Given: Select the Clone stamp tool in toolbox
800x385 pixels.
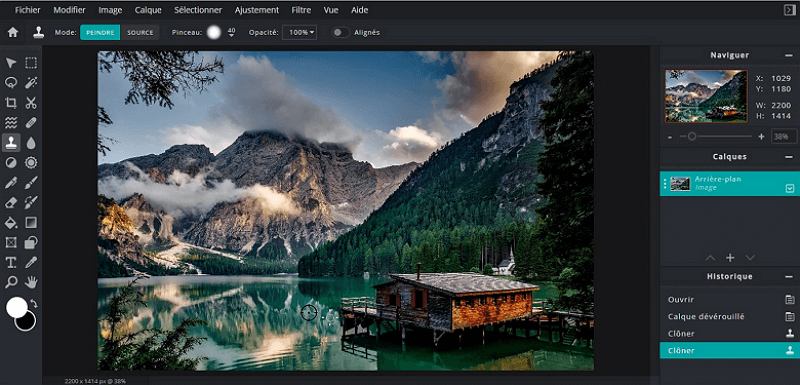Looking at the screenshot, I should [x=11, y=143].
